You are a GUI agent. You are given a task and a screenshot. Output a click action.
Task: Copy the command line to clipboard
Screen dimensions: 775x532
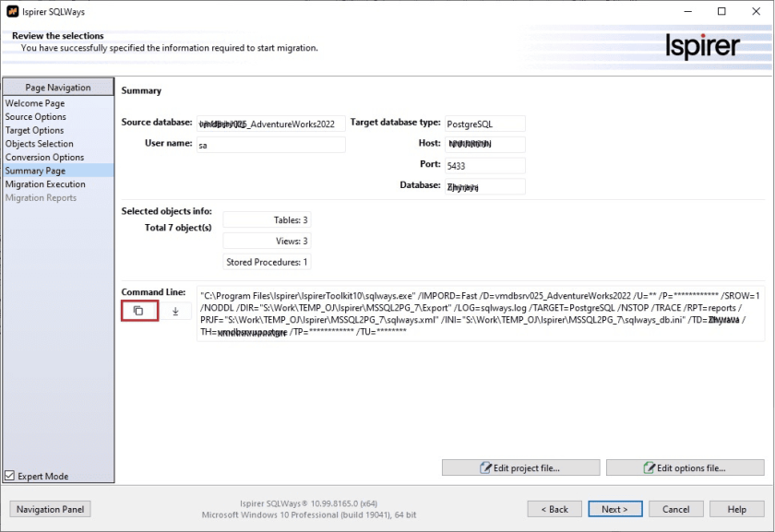[x=138, y=311]
